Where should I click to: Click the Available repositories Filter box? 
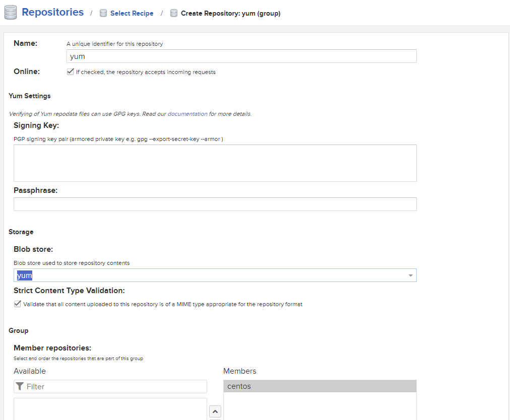click(x=115, y=387)
